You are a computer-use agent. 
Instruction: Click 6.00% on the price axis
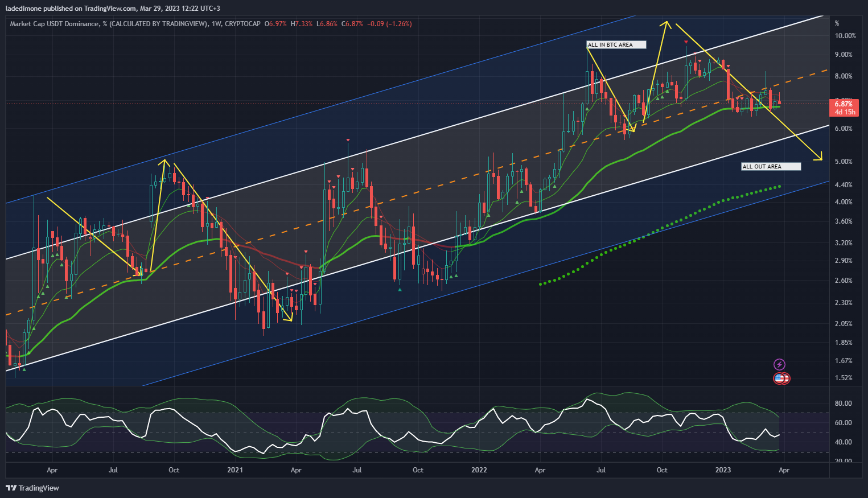pos(843,129)
